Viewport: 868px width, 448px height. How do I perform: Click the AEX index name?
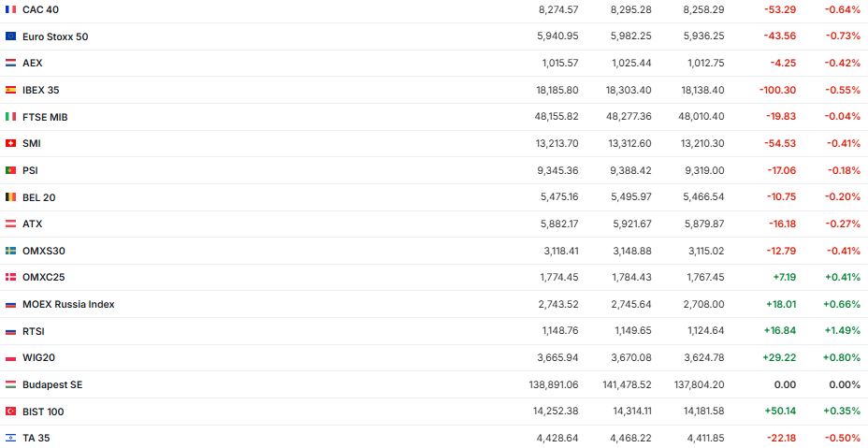coord(33,63)
